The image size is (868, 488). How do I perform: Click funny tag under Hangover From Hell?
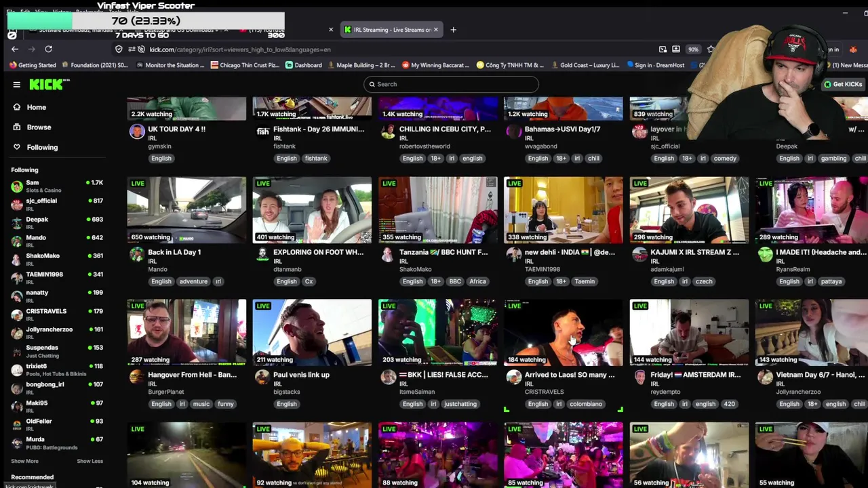click(226, 404)
